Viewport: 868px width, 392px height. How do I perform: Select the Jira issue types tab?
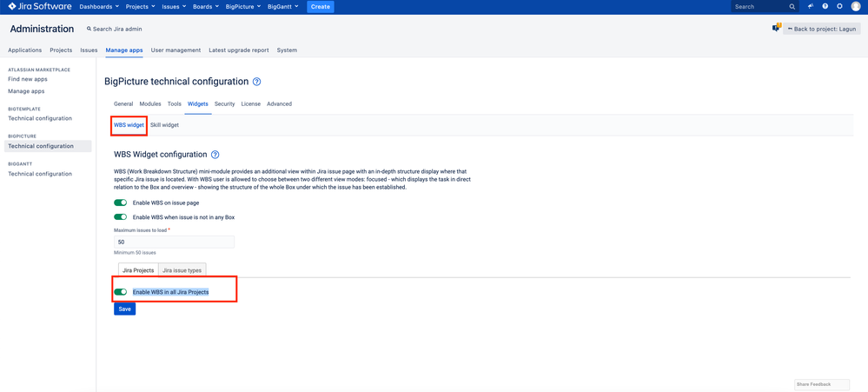click(x=182, y=269)
